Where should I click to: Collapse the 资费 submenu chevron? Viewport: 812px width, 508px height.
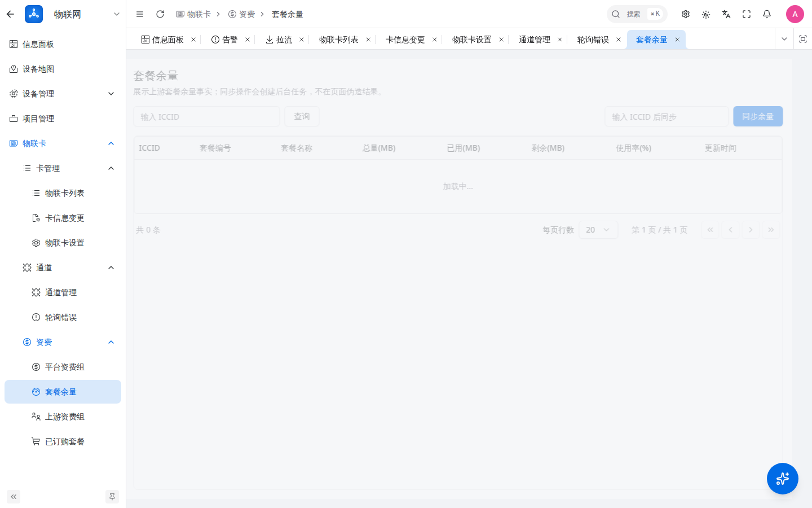point(111,342)
